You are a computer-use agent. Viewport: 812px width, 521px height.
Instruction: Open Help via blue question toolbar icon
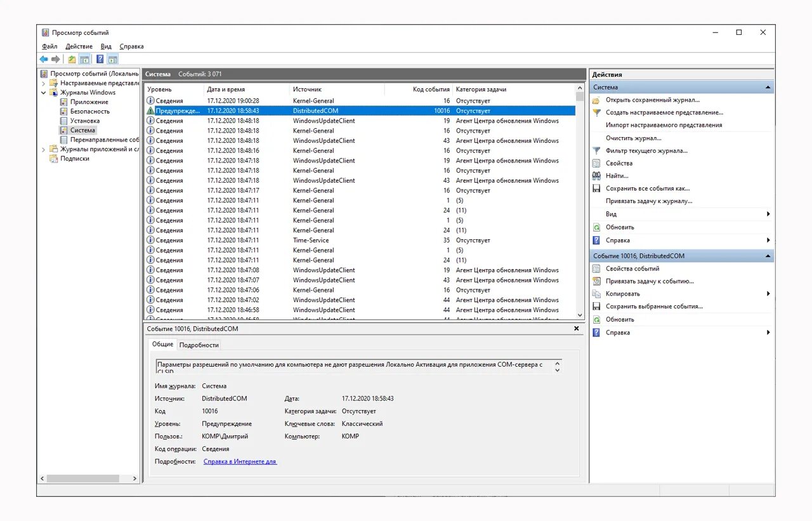[100, 59]
